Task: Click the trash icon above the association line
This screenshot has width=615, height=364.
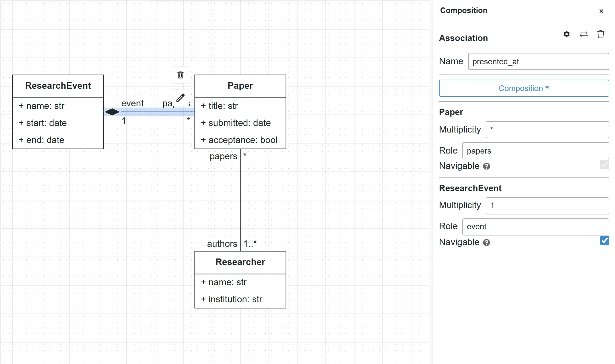Action: pyautogui.click(x=181, y=75)
